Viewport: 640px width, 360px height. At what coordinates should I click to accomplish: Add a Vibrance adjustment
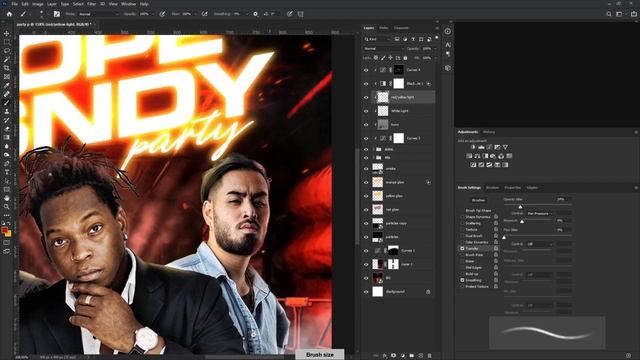click(505, 147)
